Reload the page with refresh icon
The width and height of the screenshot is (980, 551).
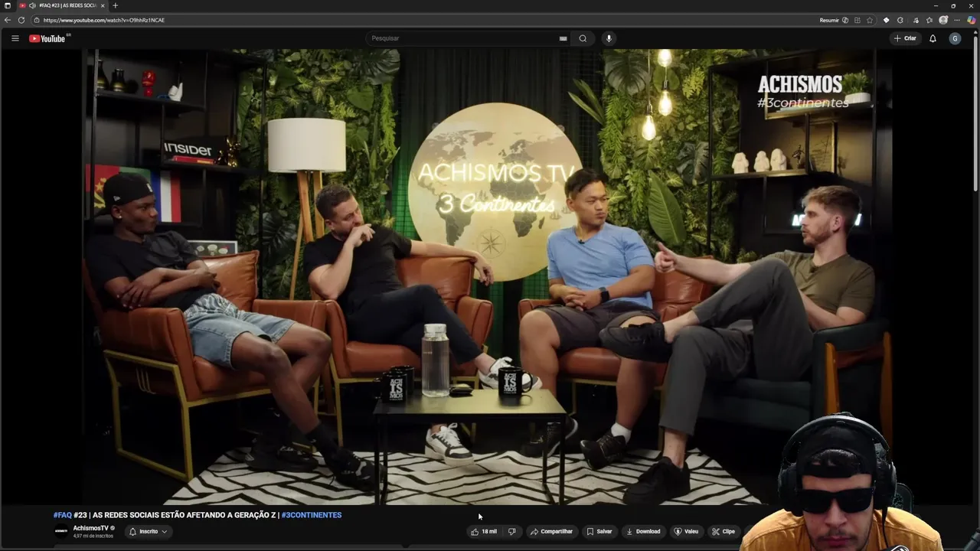coord(21,20)
